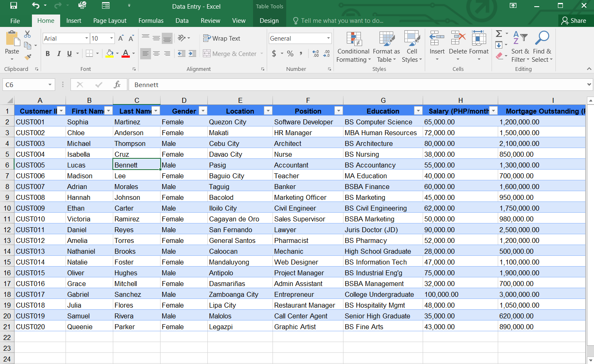Open Conditional Formatting menu
This screenshot has height=364, width=594.
353,47
